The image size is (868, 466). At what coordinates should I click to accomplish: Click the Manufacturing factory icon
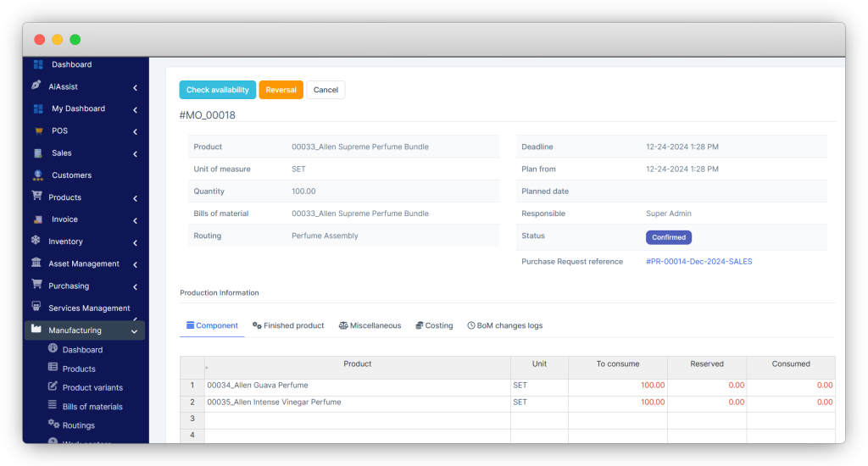[x=36, y=330]
